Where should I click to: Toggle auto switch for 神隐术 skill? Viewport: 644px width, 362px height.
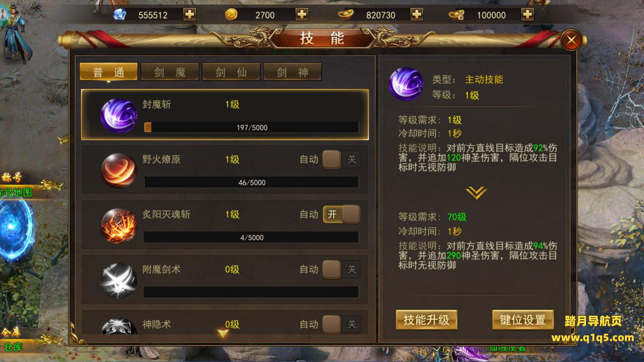pyautogui.click(x=342, y=324)
